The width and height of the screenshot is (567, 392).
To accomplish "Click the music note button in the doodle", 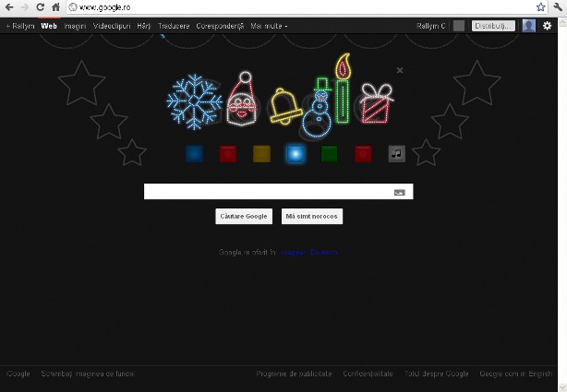I will click(x=397, y=154).
